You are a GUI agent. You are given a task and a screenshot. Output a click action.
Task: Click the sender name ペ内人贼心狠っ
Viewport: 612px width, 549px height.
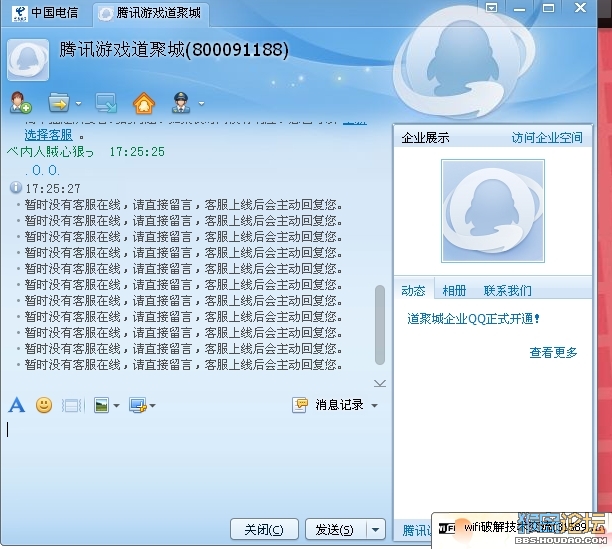point(50,151)
